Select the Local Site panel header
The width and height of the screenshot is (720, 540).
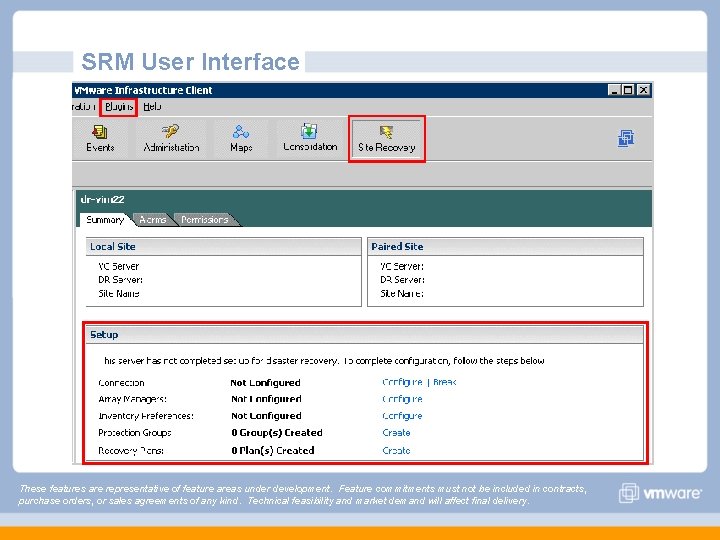pyautogui.click(x=224, y=247)
